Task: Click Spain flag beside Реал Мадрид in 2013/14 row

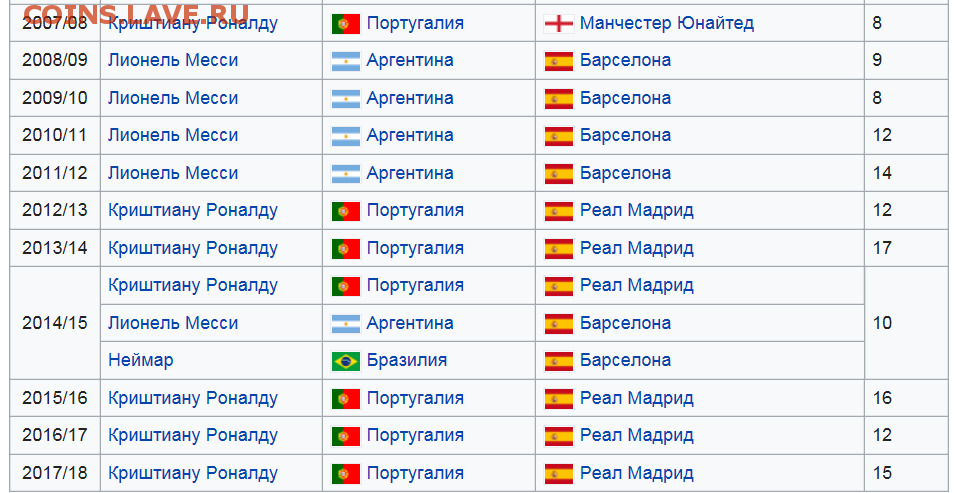Action: [x=559, y=248]
